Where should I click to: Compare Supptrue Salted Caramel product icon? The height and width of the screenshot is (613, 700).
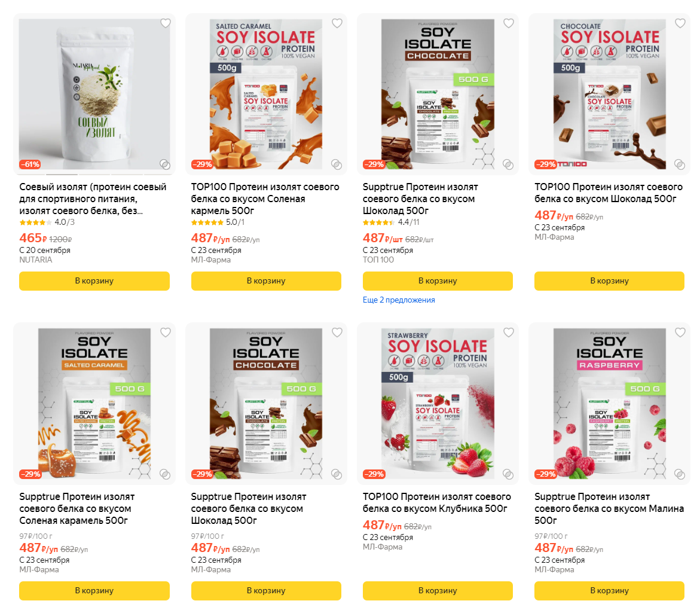(165, 474)
